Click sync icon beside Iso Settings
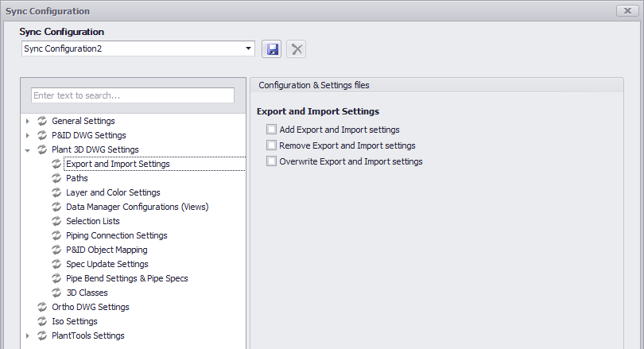Viewport: 644px width, 349px height. coord(42,321)
